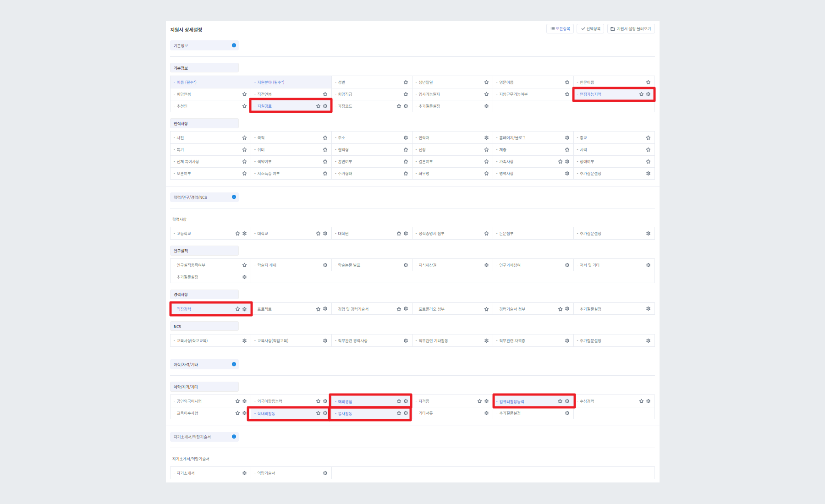The width and height of the screenshot is (825, 504).
Task: Open the 컴퓨터활용능력 settings gear
Action: (x=567, y=401)
